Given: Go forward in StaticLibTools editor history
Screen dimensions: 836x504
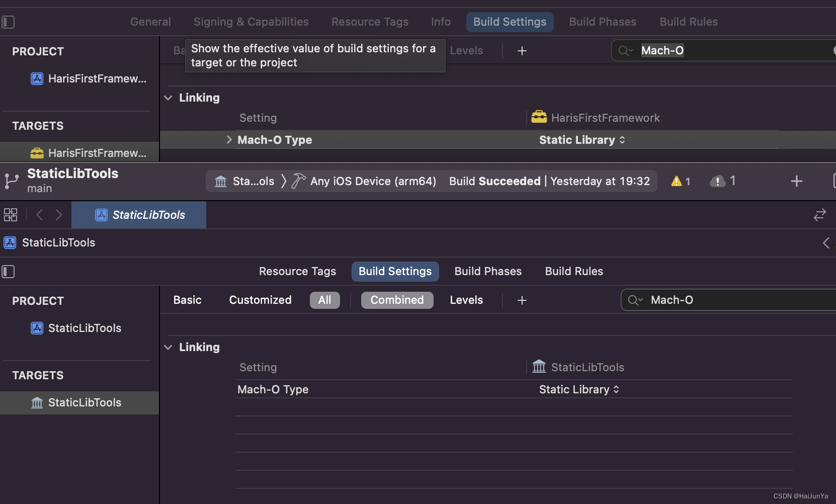Looking at the screenshot, I should pyautogui.click(x=59, y=215).
